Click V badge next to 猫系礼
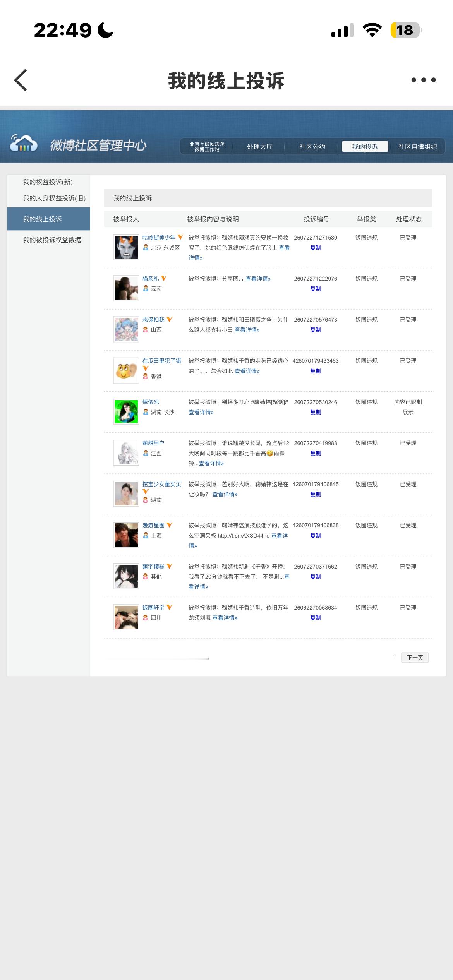This screenshot has height=980, width=453. 164,278
